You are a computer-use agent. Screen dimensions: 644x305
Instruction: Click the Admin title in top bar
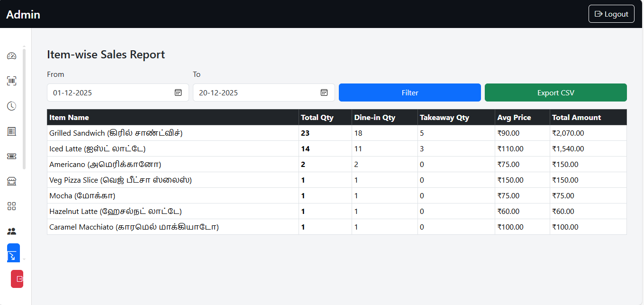(23, 14)
